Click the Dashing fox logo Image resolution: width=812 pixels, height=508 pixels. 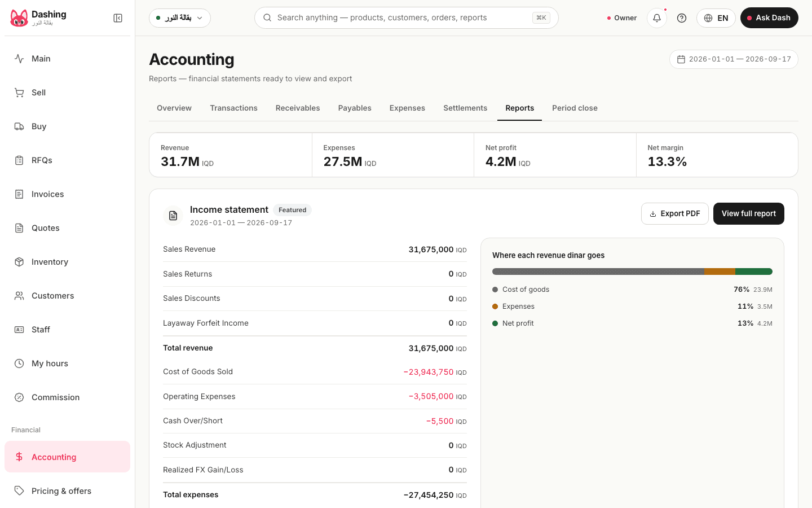[x=19, y=18]
